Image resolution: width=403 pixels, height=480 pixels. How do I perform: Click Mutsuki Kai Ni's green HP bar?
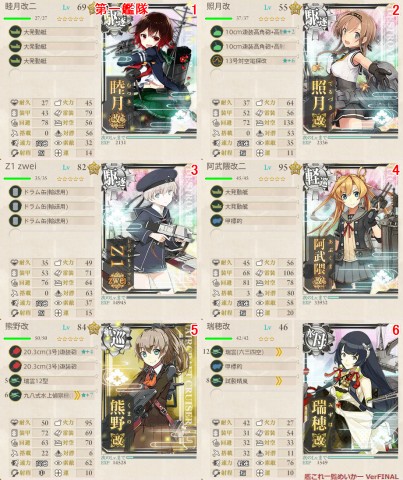17,18
